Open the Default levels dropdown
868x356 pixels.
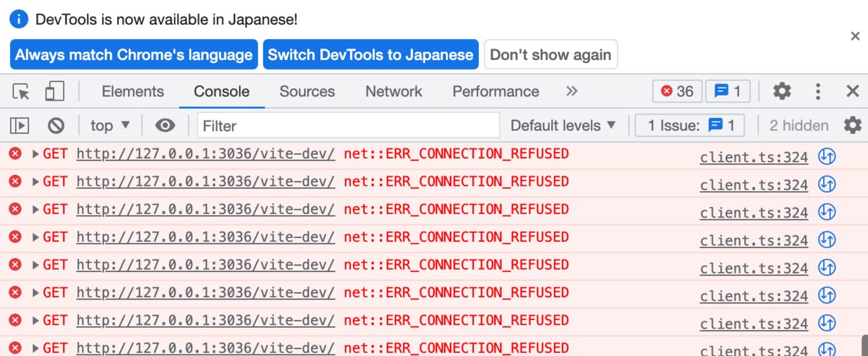point(563,126)
